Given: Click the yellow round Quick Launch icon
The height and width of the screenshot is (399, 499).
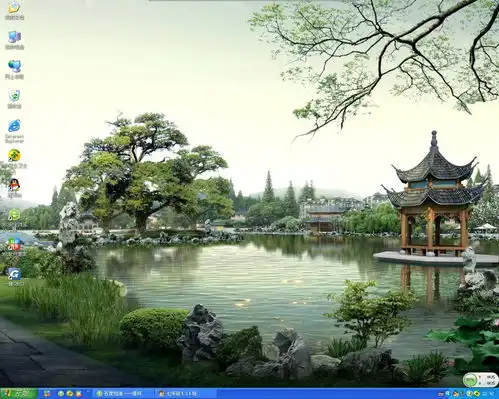Looking at the screenshot, I should [x=70, y=394].
